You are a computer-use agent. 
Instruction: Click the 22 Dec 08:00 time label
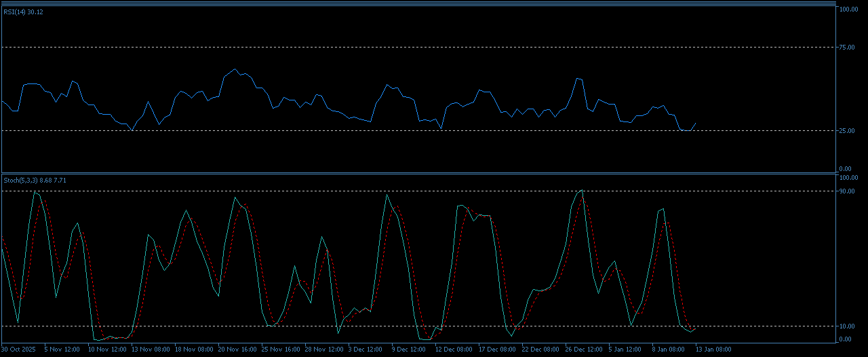point(541,350)
